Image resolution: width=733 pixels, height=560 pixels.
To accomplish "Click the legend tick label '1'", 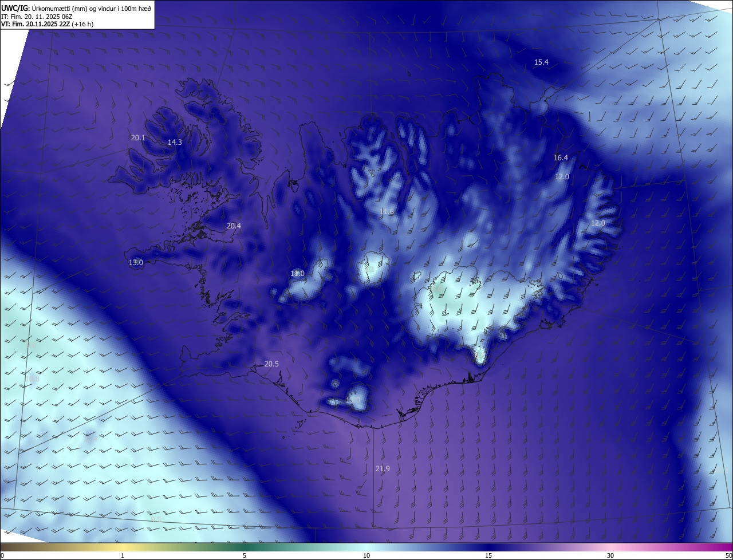I will click(123, 555).
